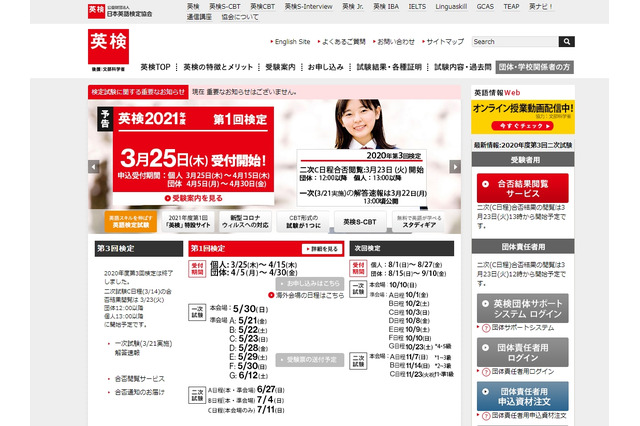
Task: Click 受験案内を見る in banner
Action: pyautogui.click(x=194, y=198)
